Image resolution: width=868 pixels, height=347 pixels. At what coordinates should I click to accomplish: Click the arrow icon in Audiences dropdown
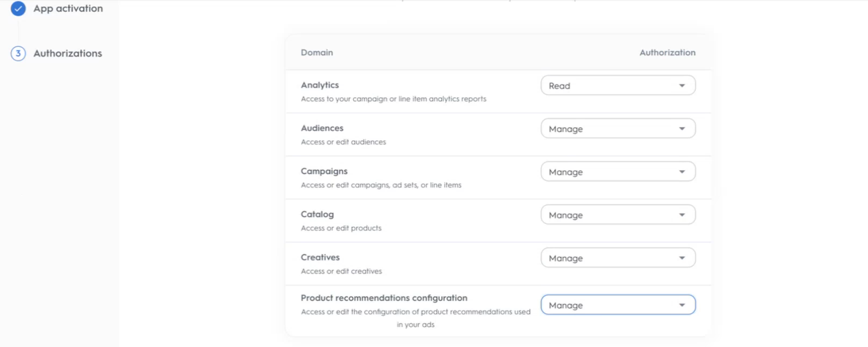pyautogui.click(x=682, y=129)
